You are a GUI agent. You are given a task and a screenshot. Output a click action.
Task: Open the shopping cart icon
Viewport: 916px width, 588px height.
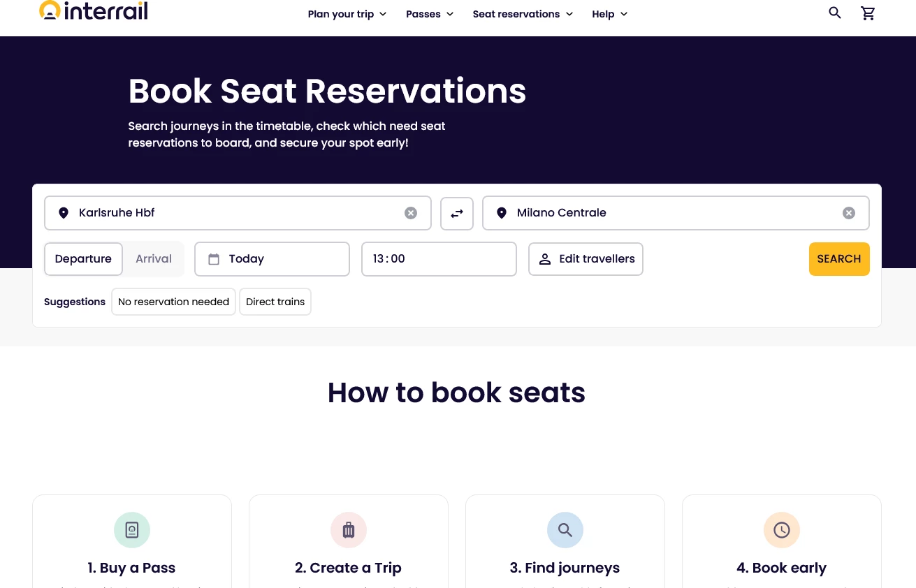pos(868,13)
